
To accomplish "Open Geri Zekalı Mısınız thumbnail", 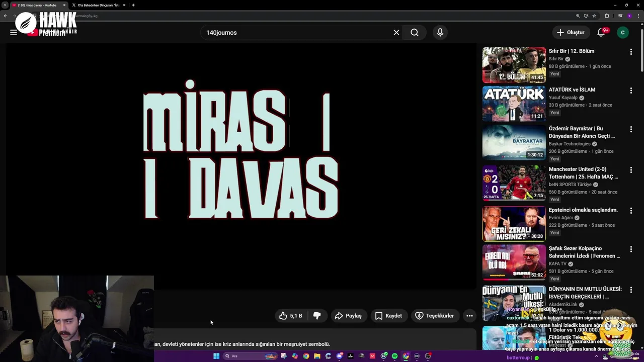I will click(x=514, y=224).
